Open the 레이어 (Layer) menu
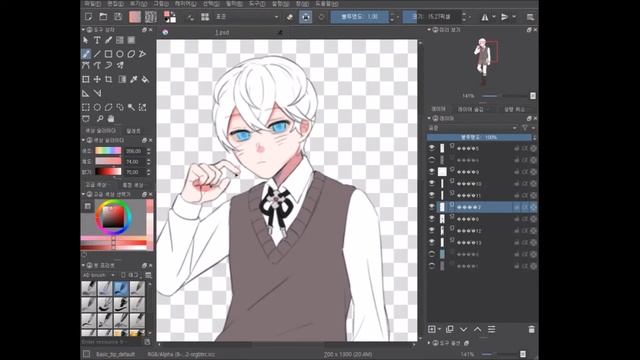Viewport: 640px width, 360px height. point(185,4)
